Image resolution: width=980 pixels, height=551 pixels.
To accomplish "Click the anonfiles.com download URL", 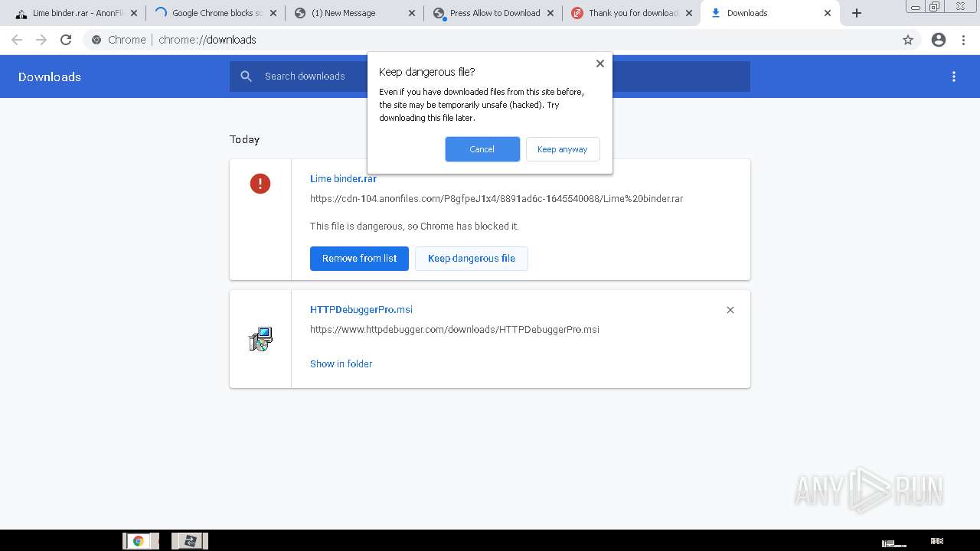I will point(496,198).
